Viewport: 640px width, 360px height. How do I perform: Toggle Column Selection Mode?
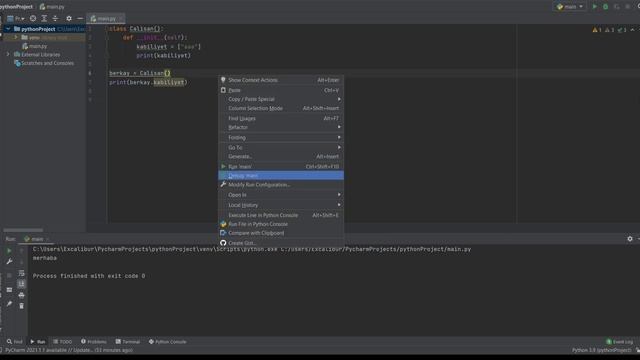[281, 108]
